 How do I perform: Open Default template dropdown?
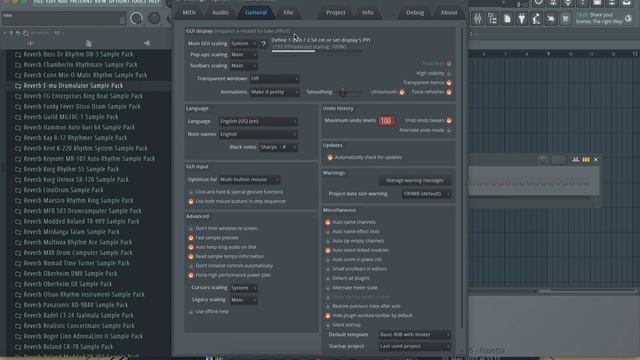(x=415, y=335)
